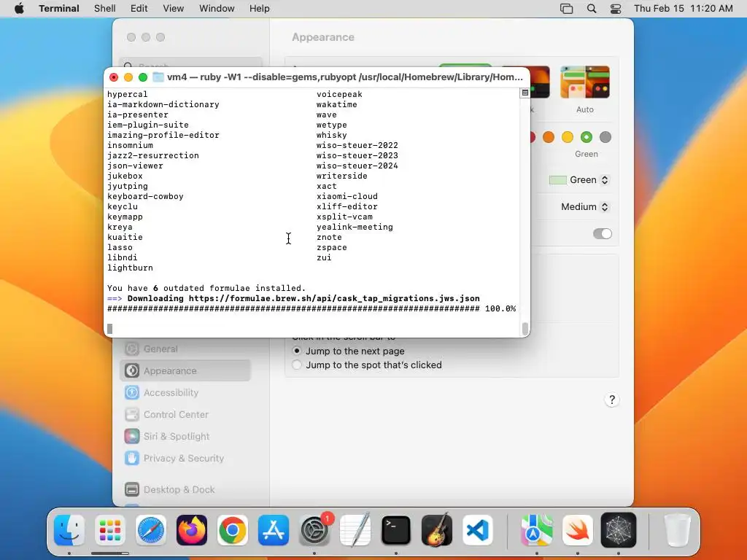
Task: Toggle the switch in Appearance settings
Action: tap(602, 233)
